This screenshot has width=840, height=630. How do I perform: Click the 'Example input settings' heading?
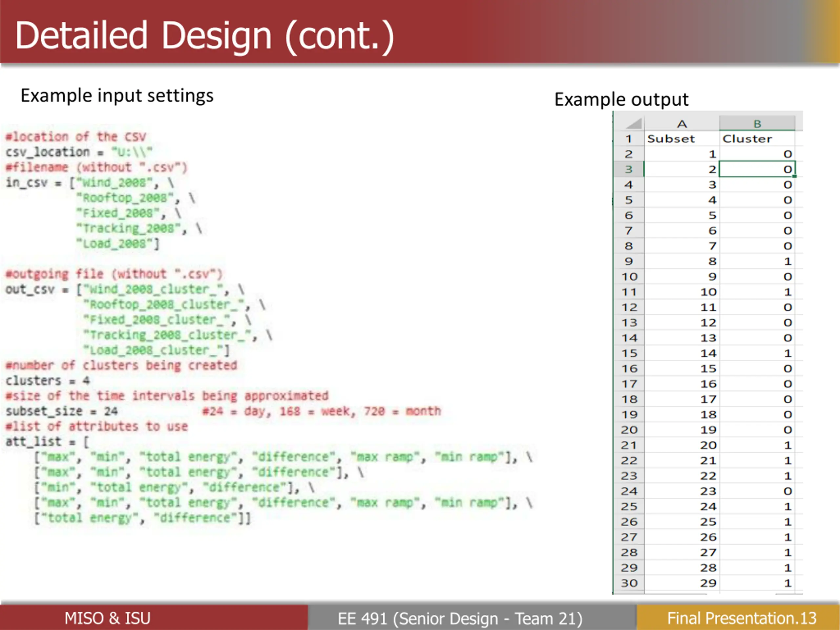(117, 96)
